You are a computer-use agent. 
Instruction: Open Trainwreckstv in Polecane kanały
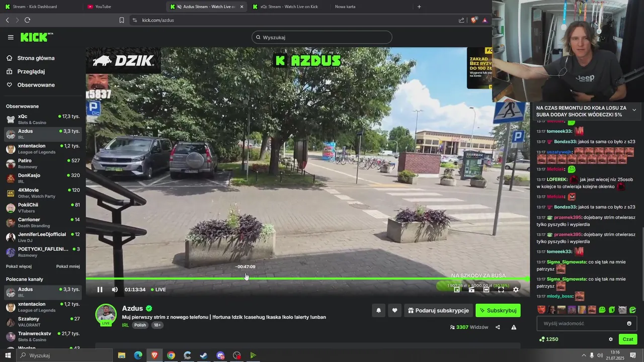(x=43, y=336)
